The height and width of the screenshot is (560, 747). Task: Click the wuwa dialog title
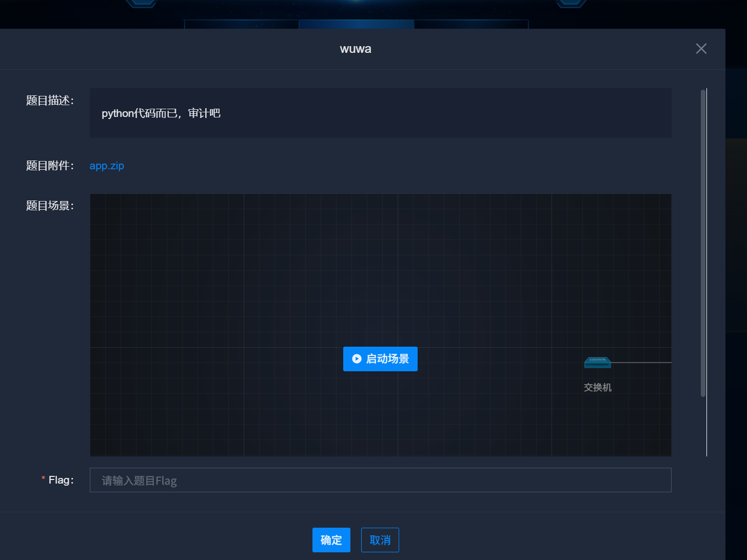356,49
